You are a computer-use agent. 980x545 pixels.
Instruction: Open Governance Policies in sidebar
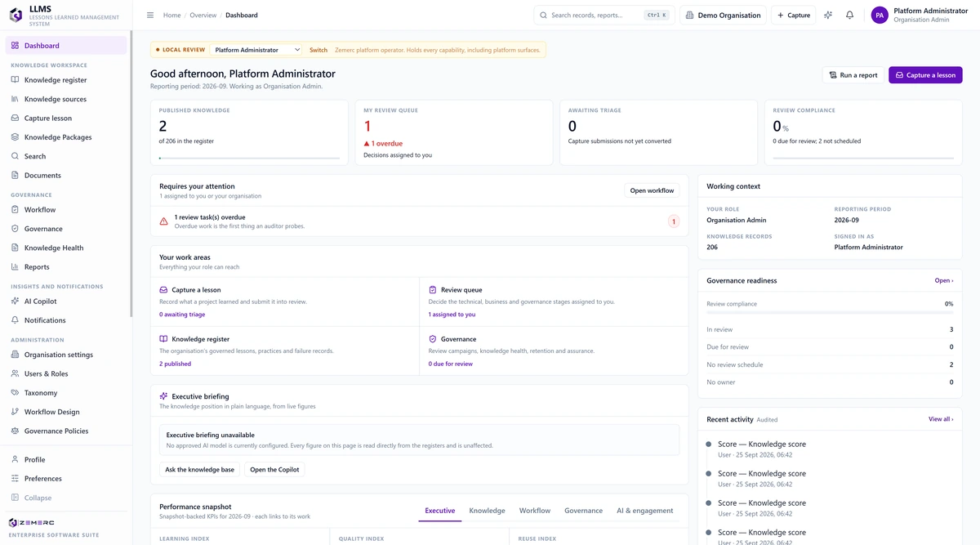(x=65, y=431)
